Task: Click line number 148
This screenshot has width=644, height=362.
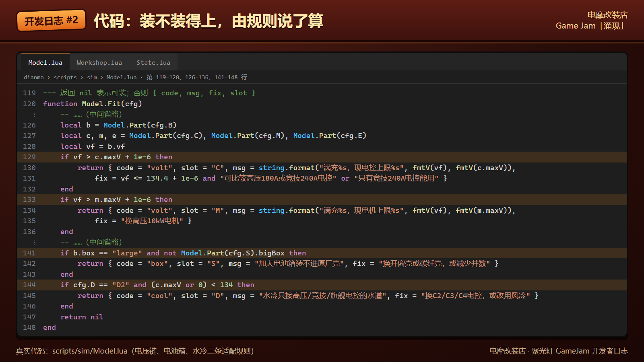Action: pos(29,327)
